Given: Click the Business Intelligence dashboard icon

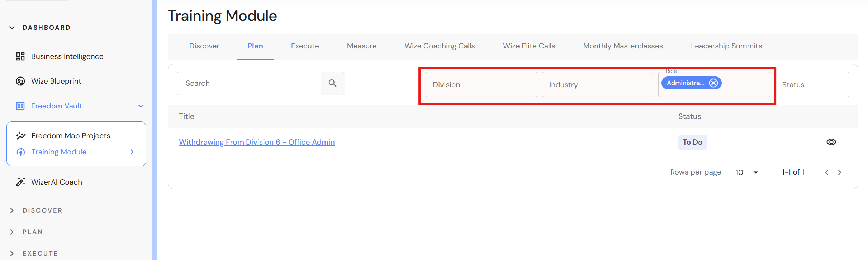Looking at the screenshot, I should tap(20, 56).
